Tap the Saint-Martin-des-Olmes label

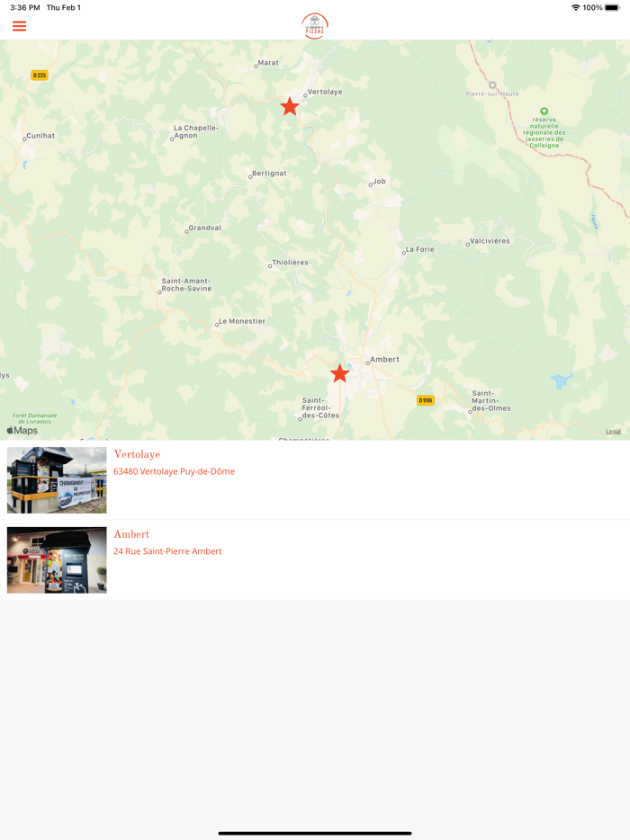click(x=490, y=401)
